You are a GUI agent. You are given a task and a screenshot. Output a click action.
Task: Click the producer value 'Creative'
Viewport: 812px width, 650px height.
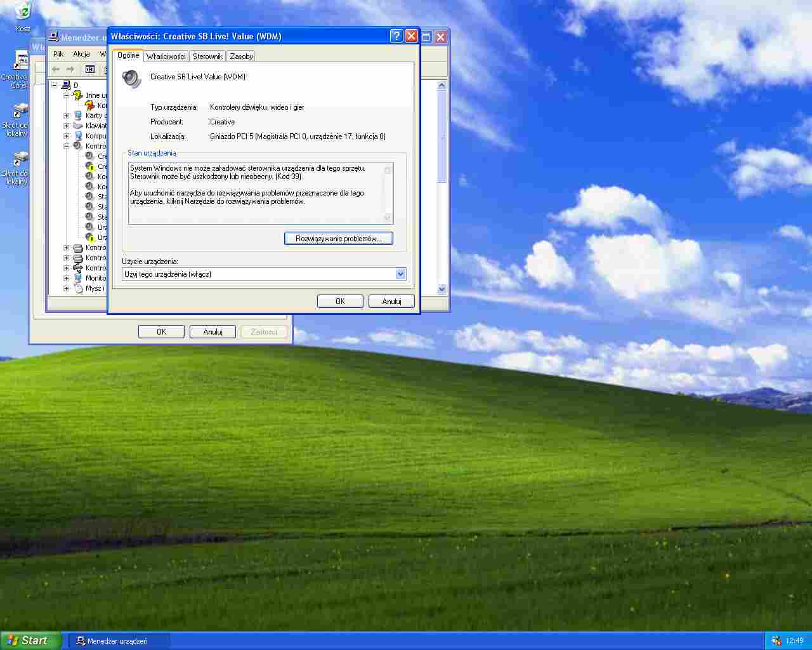tap(222, 122)
